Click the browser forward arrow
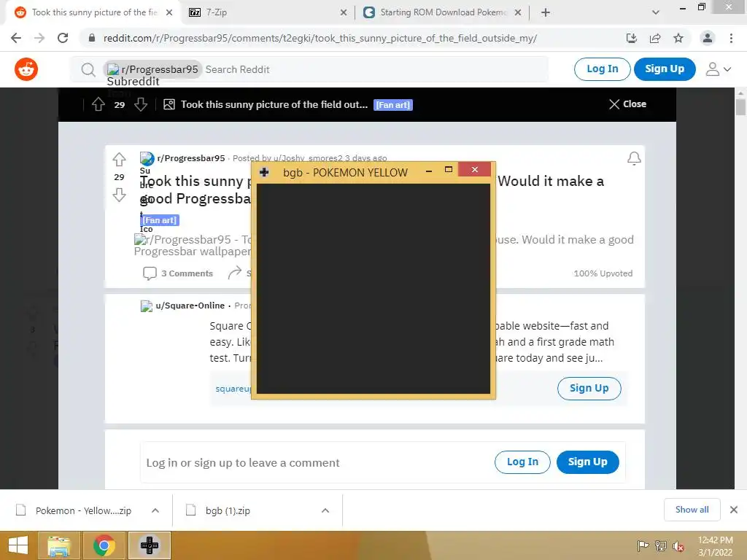Screen dimensions: 747x560 click(x=39, y=38)
